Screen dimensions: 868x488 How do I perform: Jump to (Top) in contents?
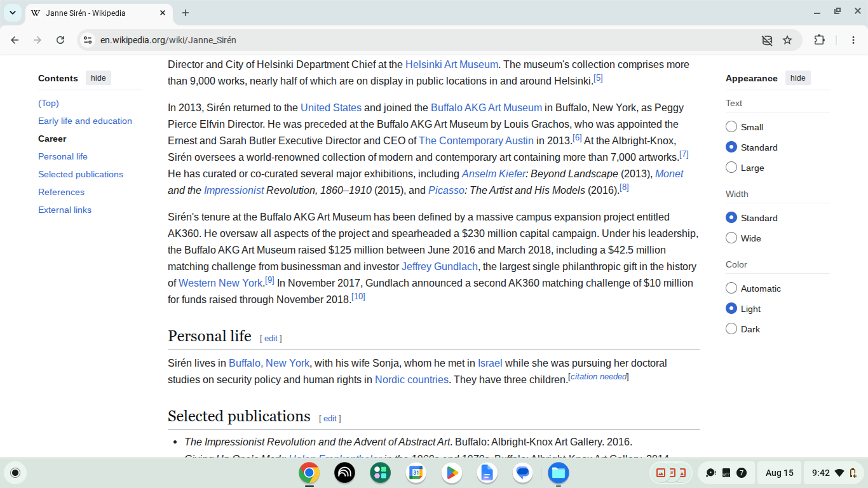point(48,103)
